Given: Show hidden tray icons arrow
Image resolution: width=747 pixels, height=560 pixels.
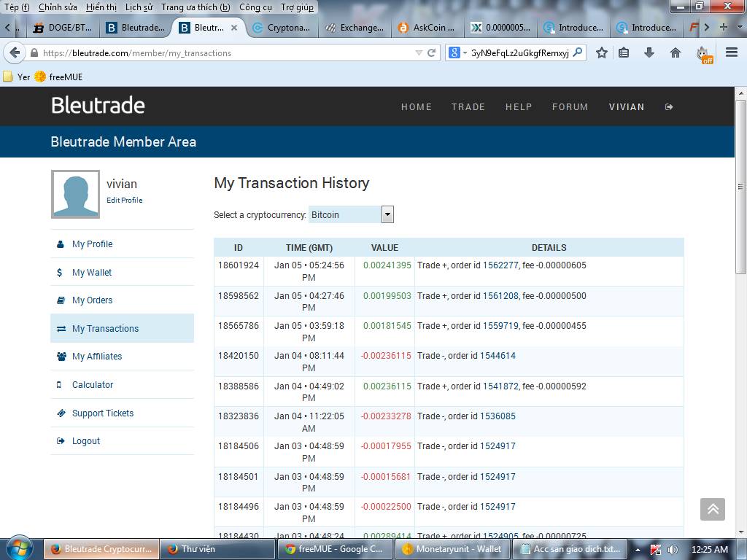Looking at the screenshot, I should (638, 550).
